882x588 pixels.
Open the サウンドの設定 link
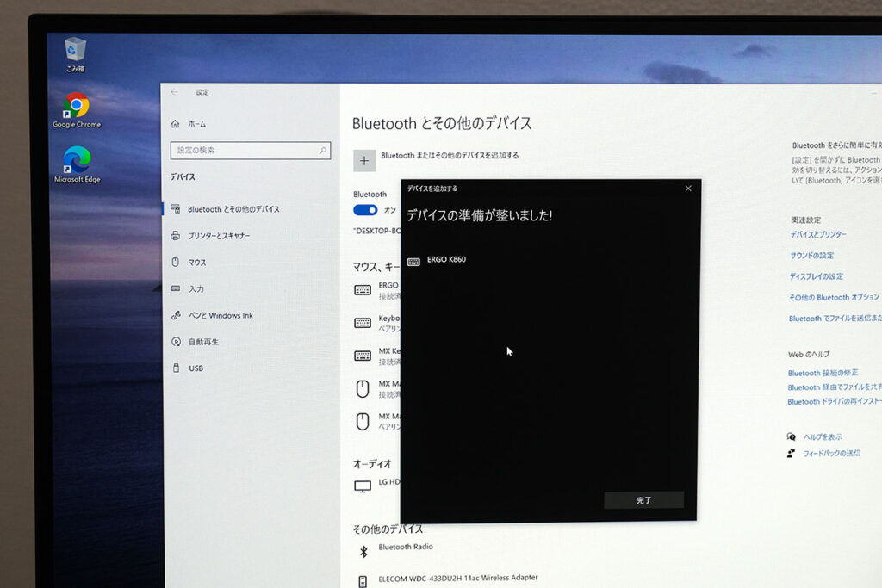point(811,255)
